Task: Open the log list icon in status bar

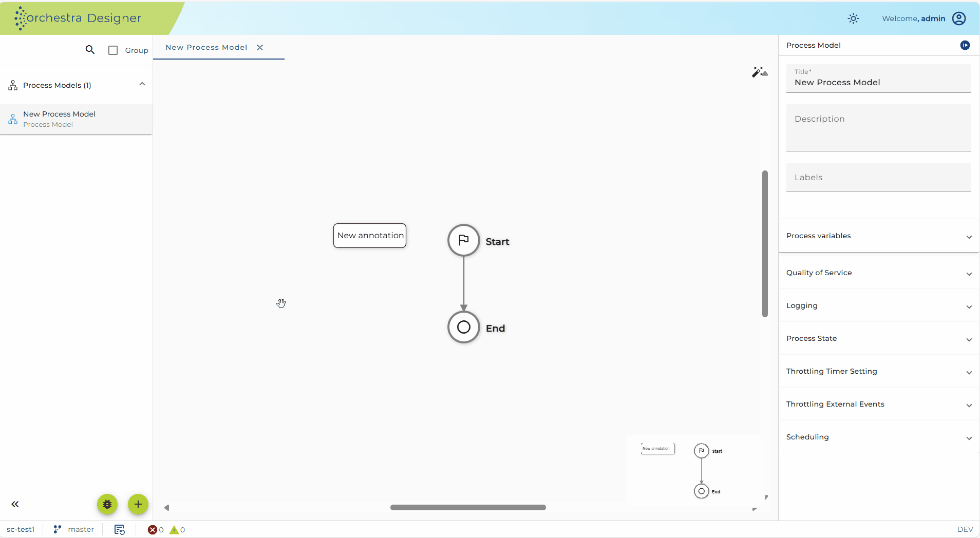Action: click(x=119, y=529)
